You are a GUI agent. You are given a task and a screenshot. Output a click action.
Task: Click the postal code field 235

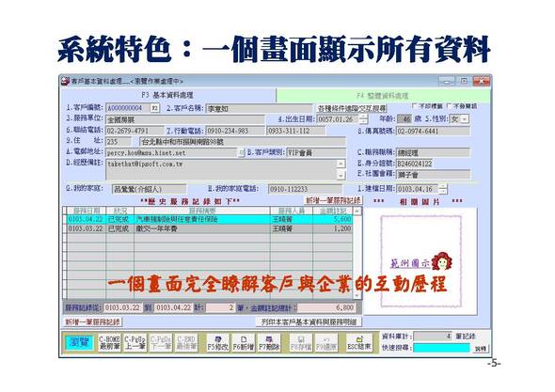(x=119, y=142)
